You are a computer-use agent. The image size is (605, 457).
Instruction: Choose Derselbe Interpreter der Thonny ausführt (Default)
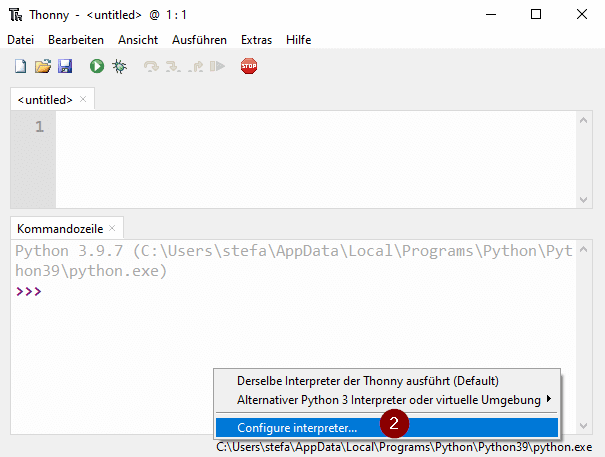coord(367,381)
